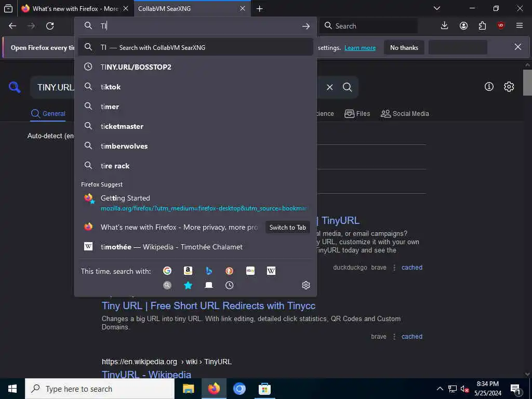Pick the ticketmaster search suggestion
The width and height of the screenshot is (532, 399).
pyautogui.click(x=195, y=126)
